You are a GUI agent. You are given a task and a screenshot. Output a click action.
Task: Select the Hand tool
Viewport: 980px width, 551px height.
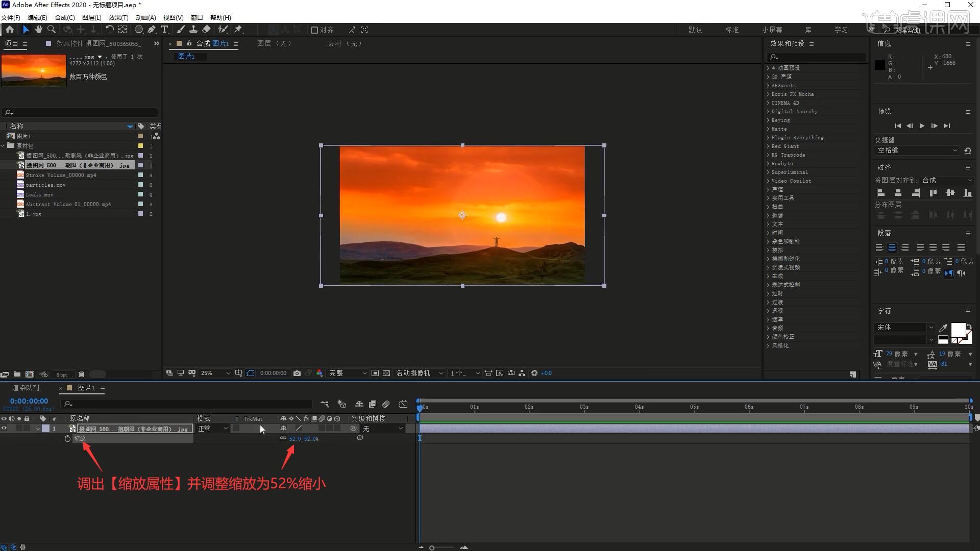(x=39, y=30)
